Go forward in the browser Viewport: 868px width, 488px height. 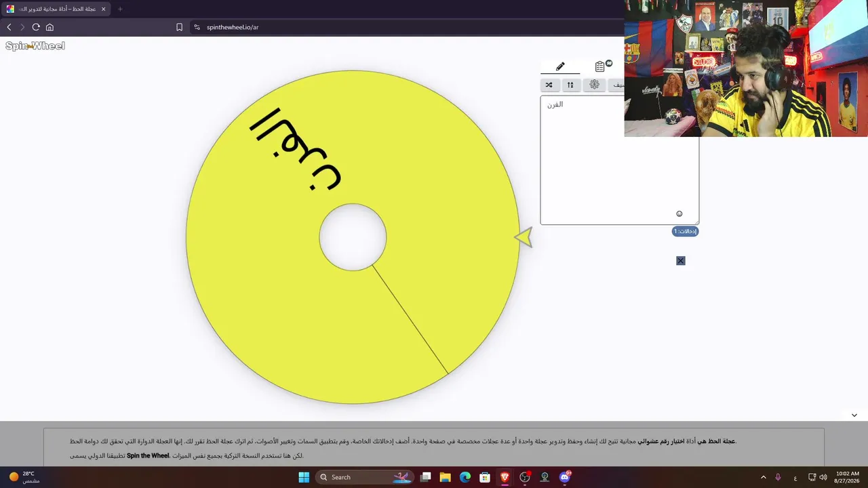click(22, 27)
